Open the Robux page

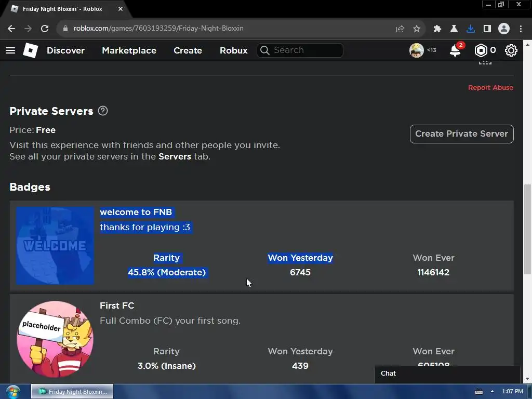pyautogui.click(x=233, y=50)
